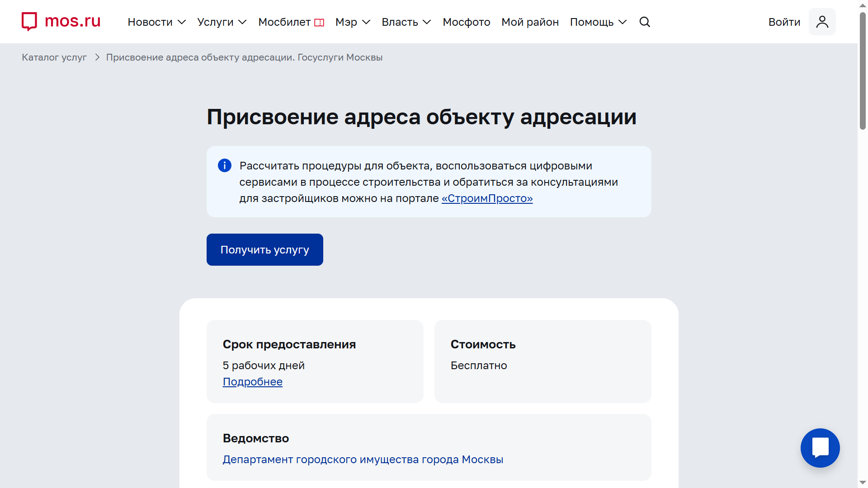868x488 pixels.
Task: Click the breadcrumb separator arrow
Action: click(97, 57)
